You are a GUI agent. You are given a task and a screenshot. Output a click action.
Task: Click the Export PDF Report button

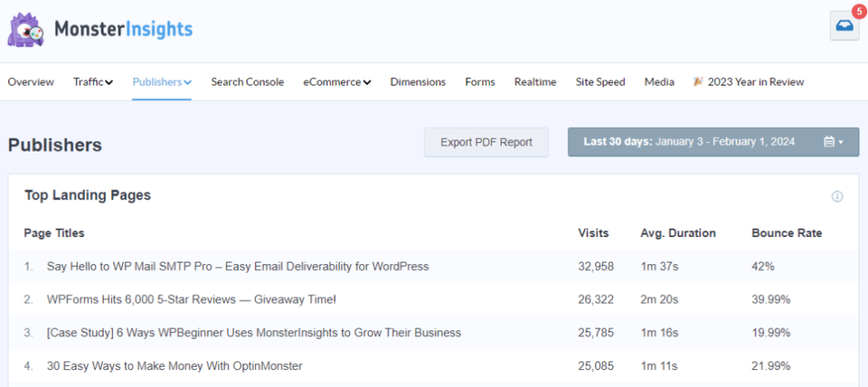pyautogui.click(x=487, y=142)
